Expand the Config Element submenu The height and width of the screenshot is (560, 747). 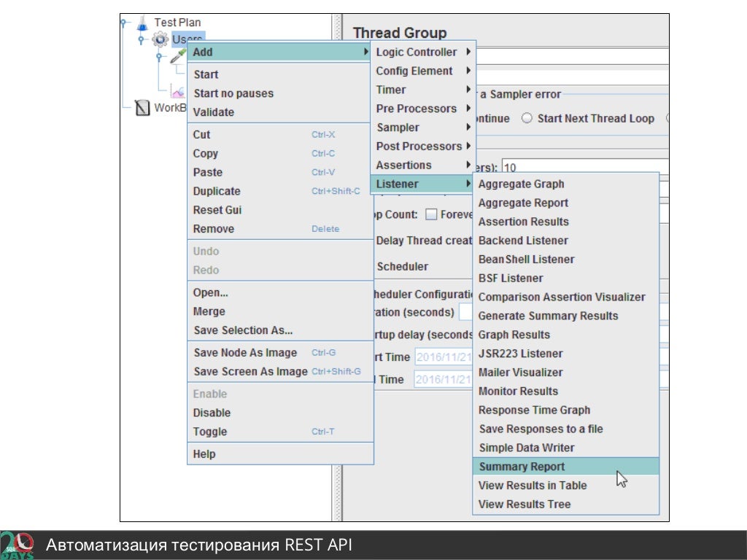coord(422,71)
